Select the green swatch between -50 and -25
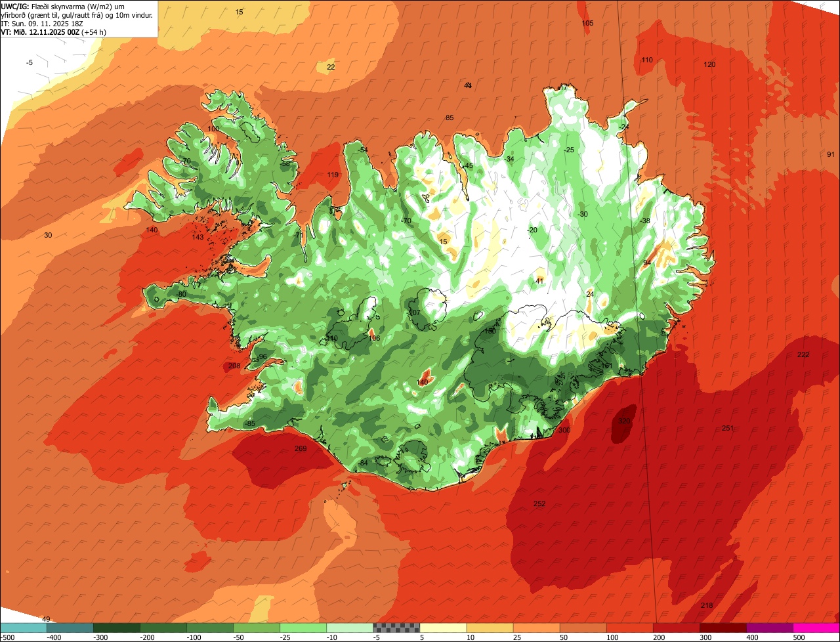Viewport: 840px width, 642px height. 257,628
